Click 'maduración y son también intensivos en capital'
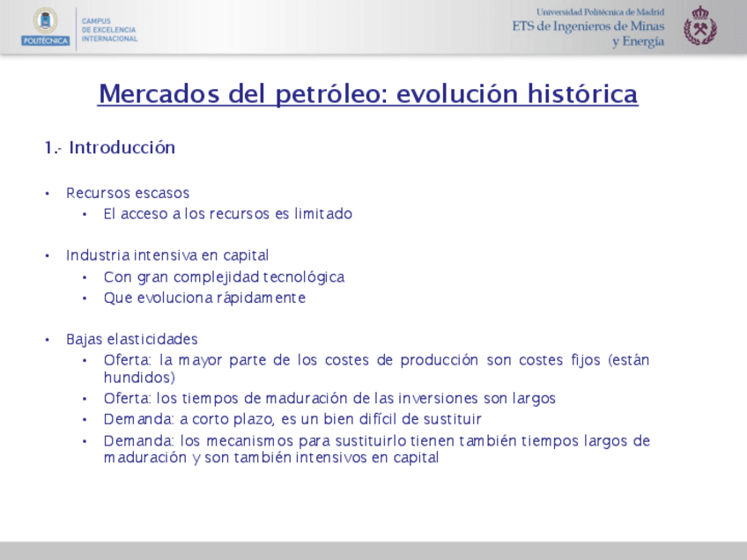 click(271, 458)
